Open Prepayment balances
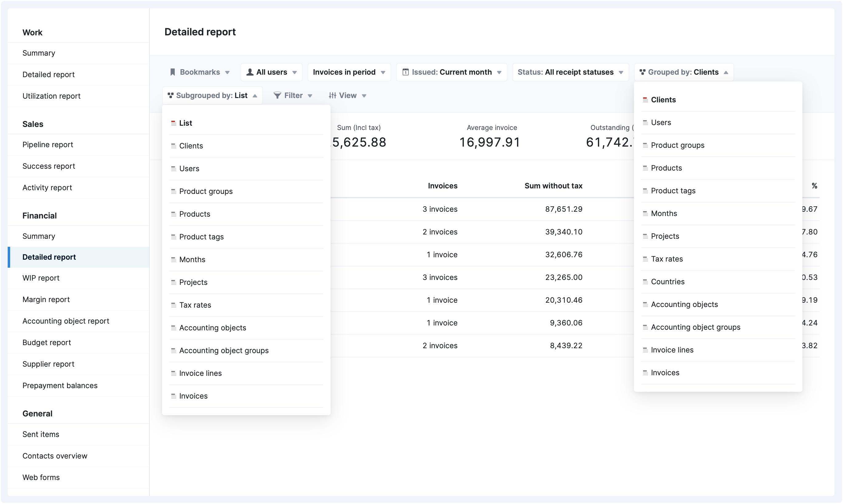The image size is (843, 504). click(78, 385)
